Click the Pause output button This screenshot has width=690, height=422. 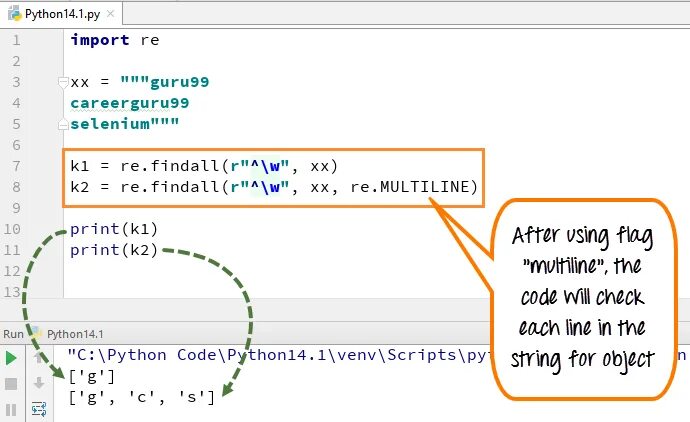pos(11,410)
